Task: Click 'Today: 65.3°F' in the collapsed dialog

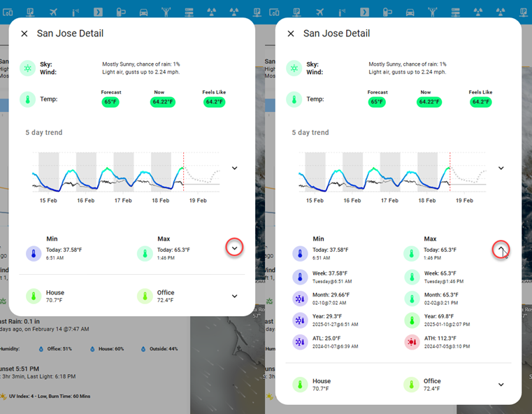Action: point(173,250)
